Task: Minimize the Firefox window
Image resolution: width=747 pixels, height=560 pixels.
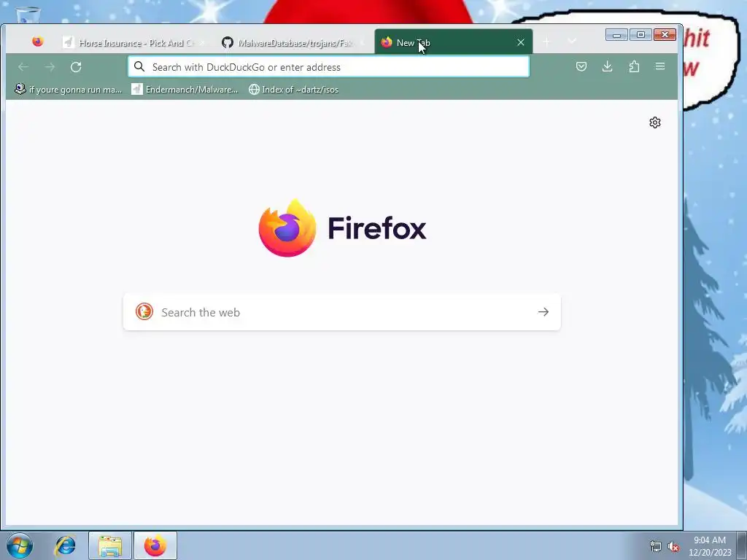Action: point(616,35)
